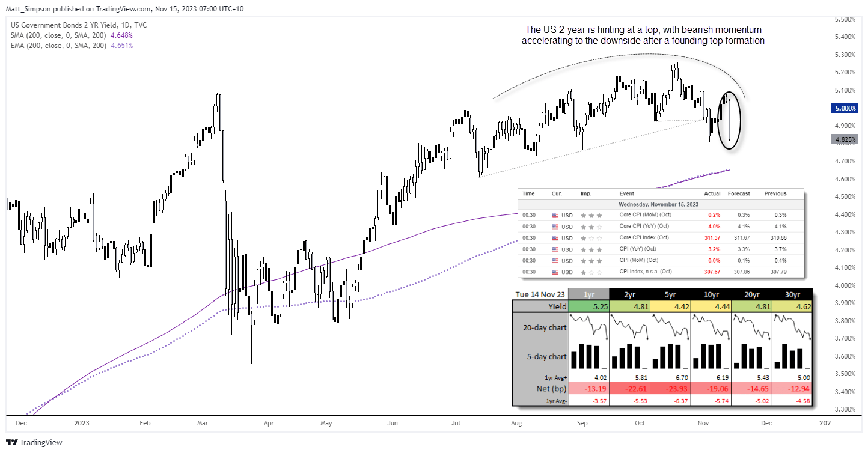Click the Event column header in calendar
Viewport: 868px width, 453px height.
(x=626, y=193)
